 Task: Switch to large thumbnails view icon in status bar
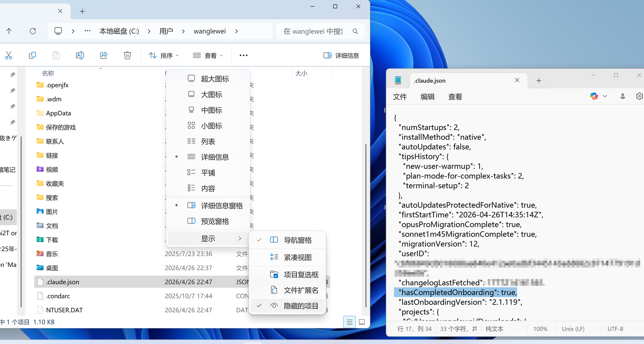pyautogui.click(x=362, y=322)
